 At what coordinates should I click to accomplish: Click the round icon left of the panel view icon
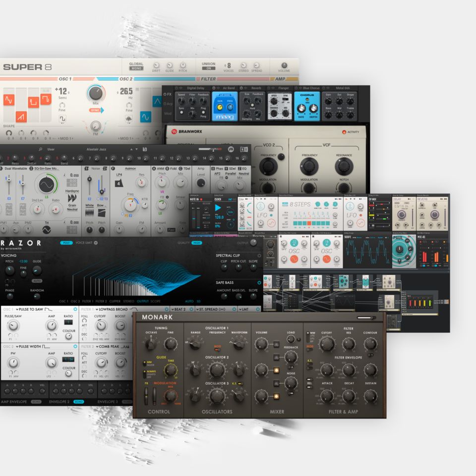231,149
